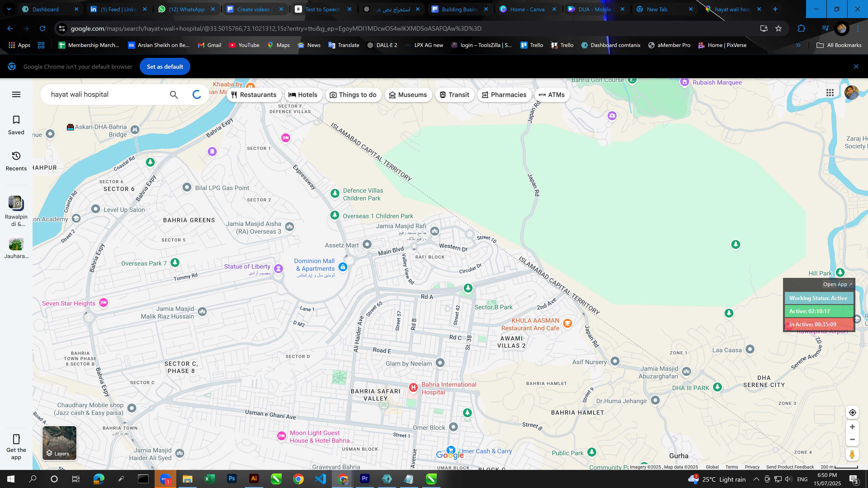The image size is (868, 488).
Task: Select the Hotels filter chip
Action: 303,95
